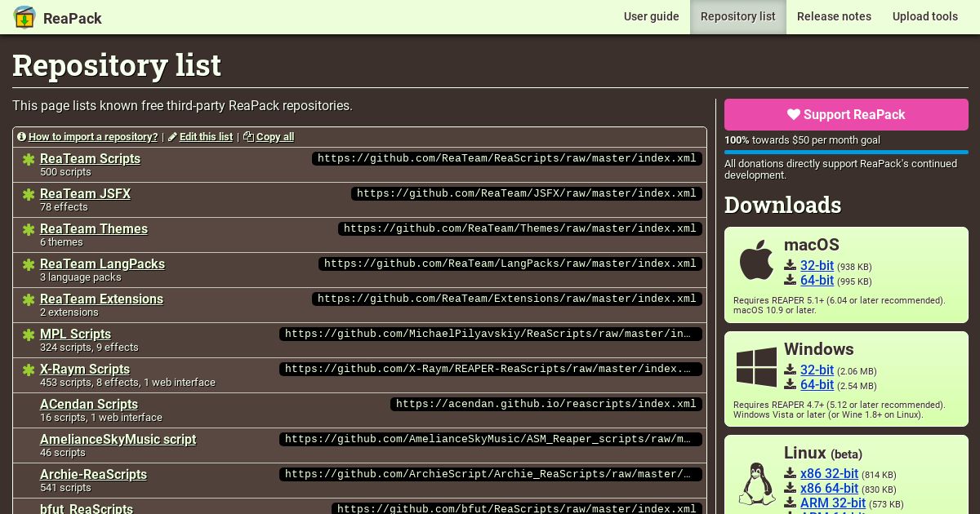
Task: Select the X-Raym REAPER-ReaScripts URL field
Action: coord(491,369)
